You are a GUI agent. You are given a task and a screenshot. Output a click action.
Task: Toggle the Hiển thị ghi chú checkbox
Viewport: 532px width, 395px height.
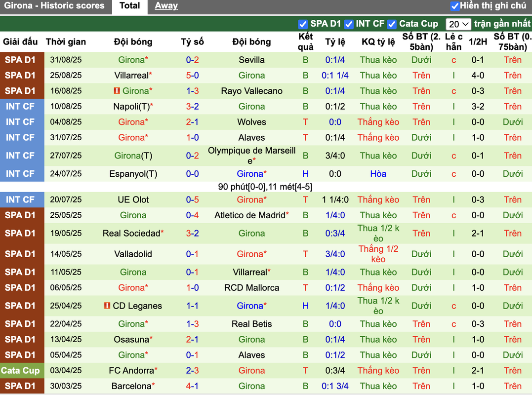click(x=454, y=6)
